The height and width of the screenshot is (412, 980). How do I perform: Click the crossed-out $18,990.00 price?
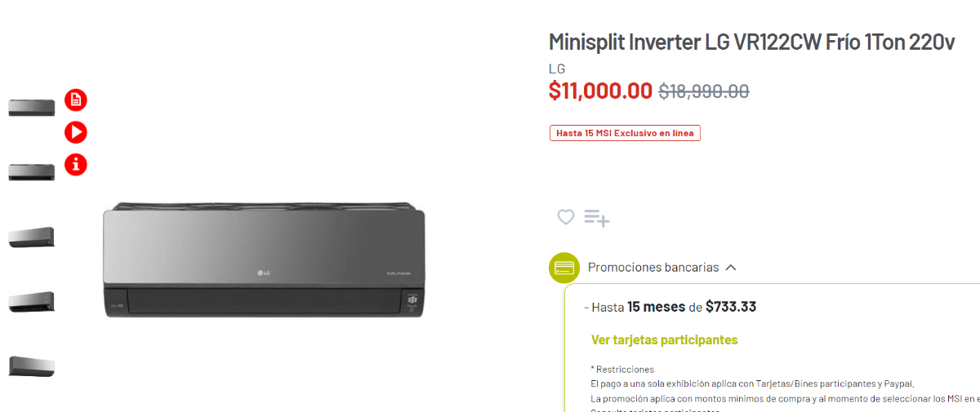pyautogui.click(x=704, y=91)
